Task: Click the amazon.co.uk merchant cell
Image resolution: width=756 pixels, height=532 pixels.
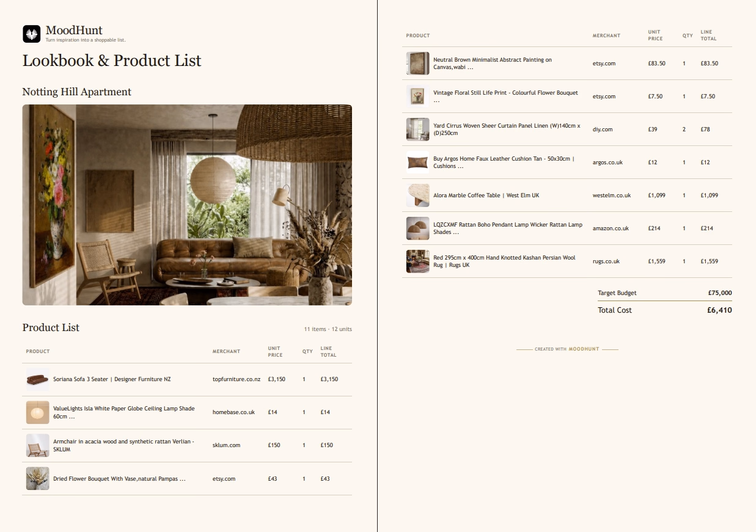Action: click(611, 228)
